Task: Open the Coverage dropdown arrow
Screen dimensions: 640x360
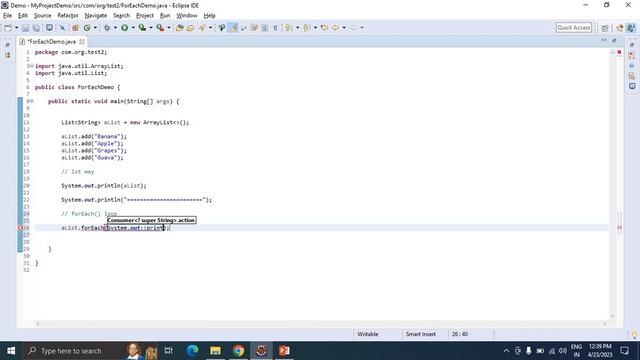Action: [x=151, y=28]
